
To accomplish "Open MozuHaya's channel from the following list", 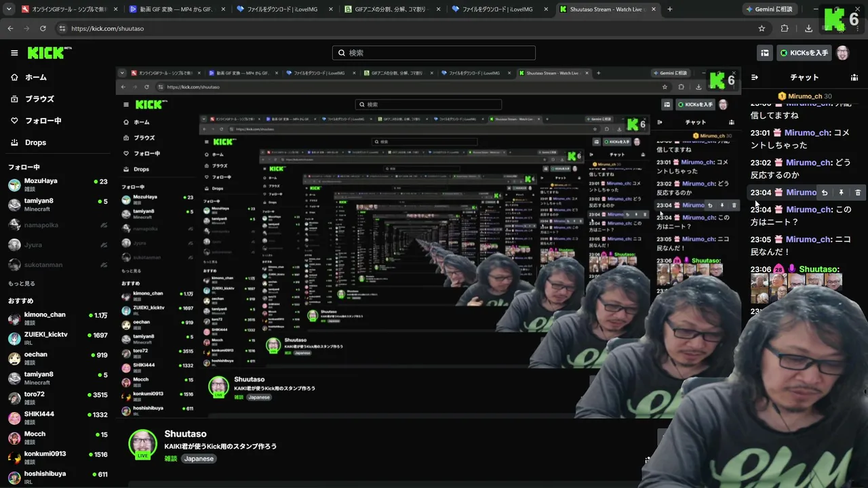I will point(57,185).
